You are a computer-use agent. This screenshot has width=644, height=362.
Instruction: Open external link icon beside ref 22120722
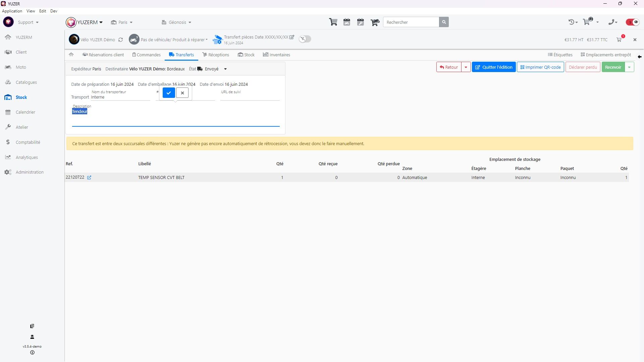[89, 178]
